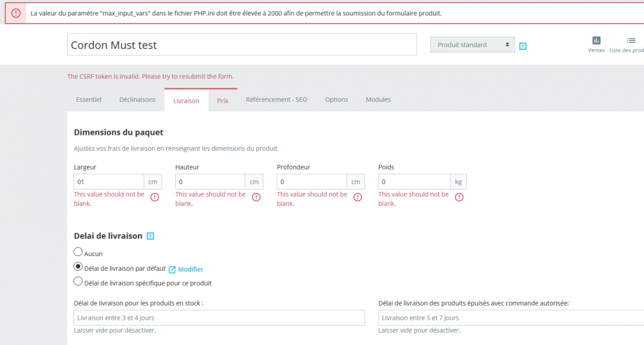The width and height of the screenshot is (644, 345).
Task: Go to the Prix tab
Action: click(223, 101)
